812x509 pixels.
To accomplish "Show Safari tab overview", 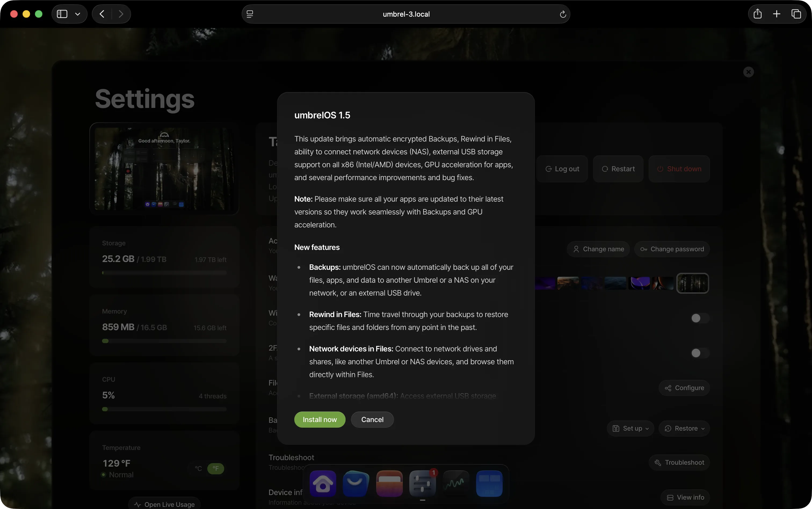I will coord(796,14).
